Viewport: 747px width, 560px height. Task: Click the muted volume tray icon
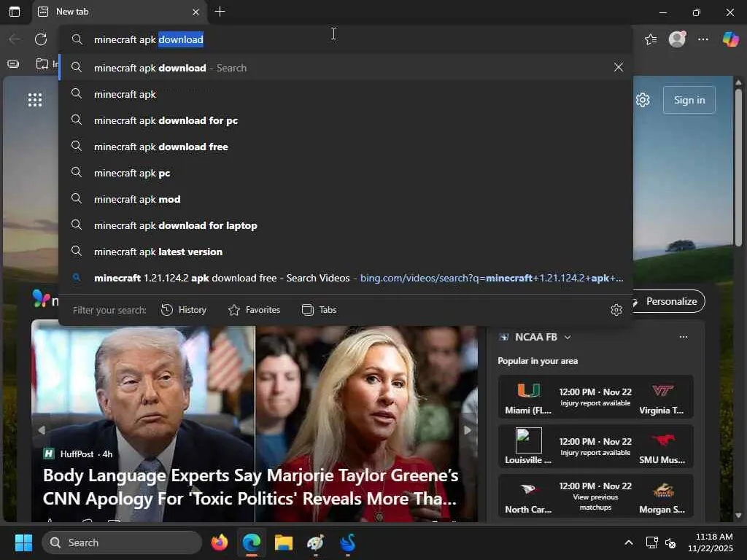coord(670,542)
